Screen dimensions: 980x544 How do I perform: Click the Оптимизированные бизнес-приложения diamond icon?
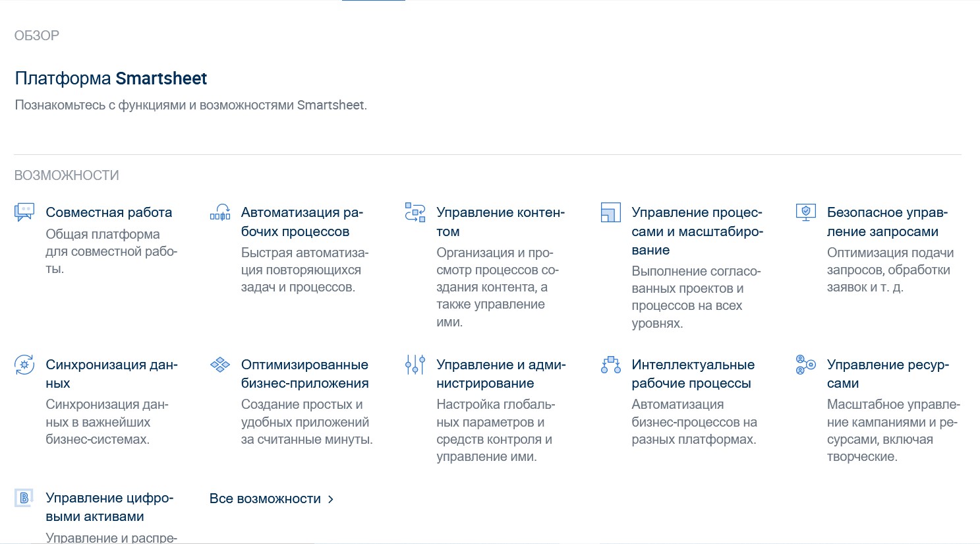(x=219, y=365)
